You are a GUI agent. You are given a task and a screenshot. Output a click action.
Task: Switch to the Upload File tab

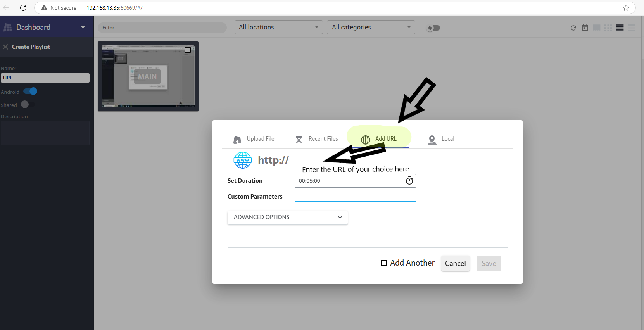(254, 139)
